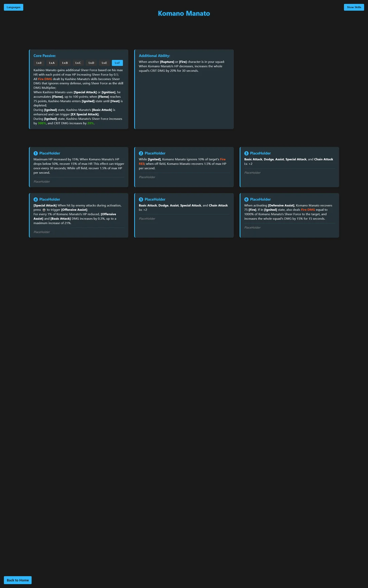Click the italic PlaceHolder footer in card 4
The width and height of the screenshot is (368, 588).
tap(42, 232)
